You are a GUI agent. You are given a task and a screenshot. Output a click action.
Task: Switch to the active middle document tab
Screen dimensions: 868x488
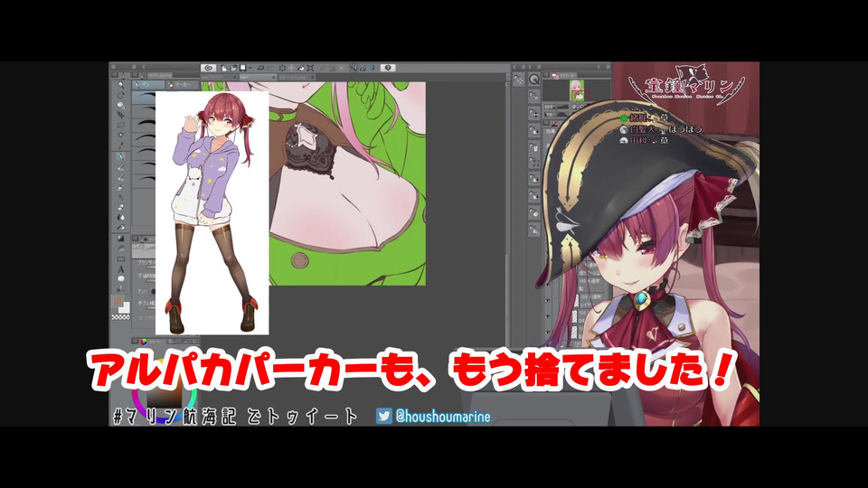click(x=256, y=77)
